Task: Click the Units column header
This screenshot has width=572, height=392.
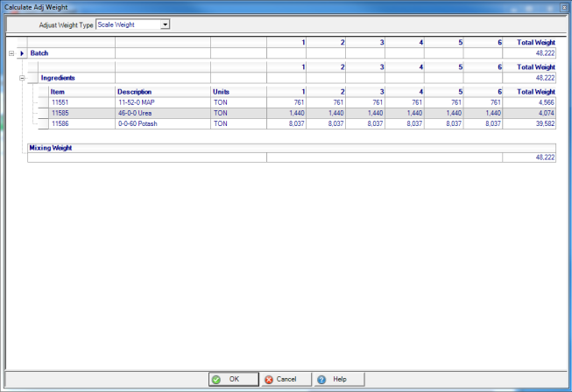Action: coord(238,91)
